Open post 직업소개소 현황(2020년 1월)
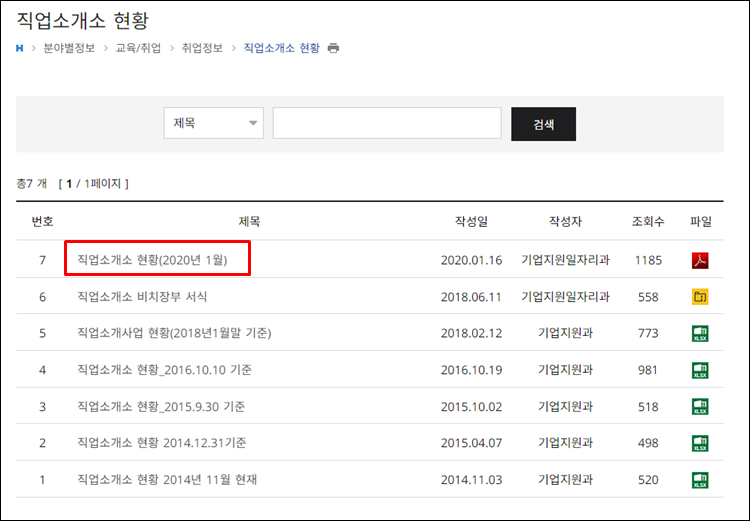750x521 pixels. pos(152,260)
